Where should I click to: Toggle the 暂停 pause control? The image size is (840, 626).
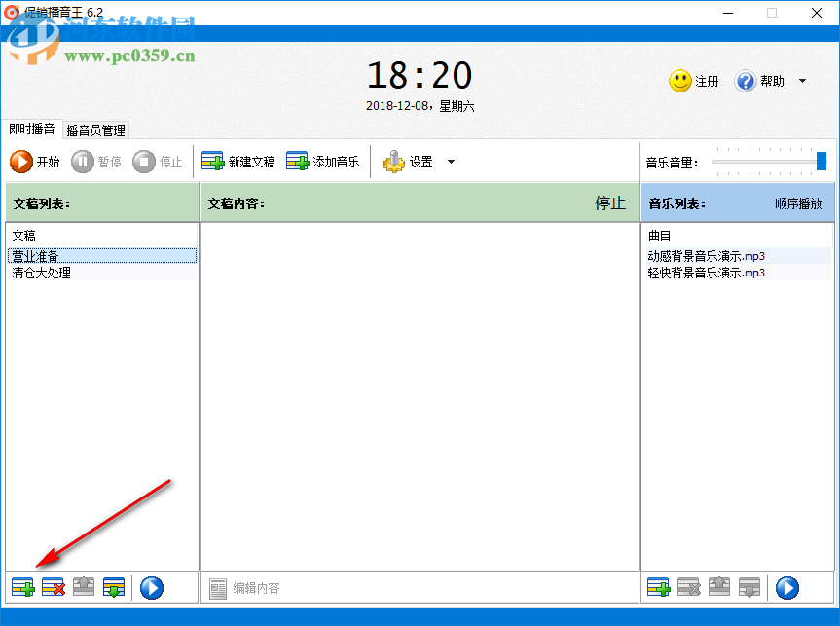pos(97,162)
